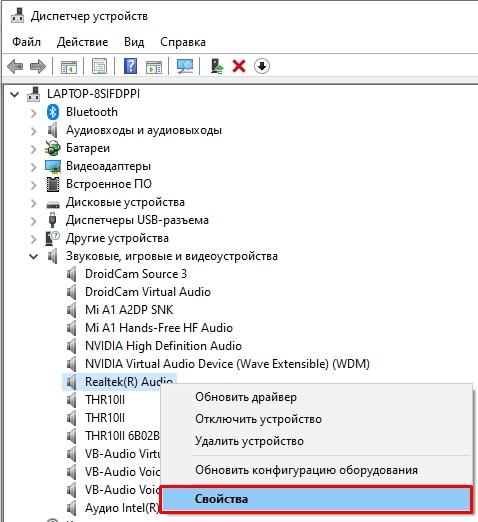This screenshot has width=478, height=522.
Task: Scan for hardware changes monitor icon
Action: 185,66
